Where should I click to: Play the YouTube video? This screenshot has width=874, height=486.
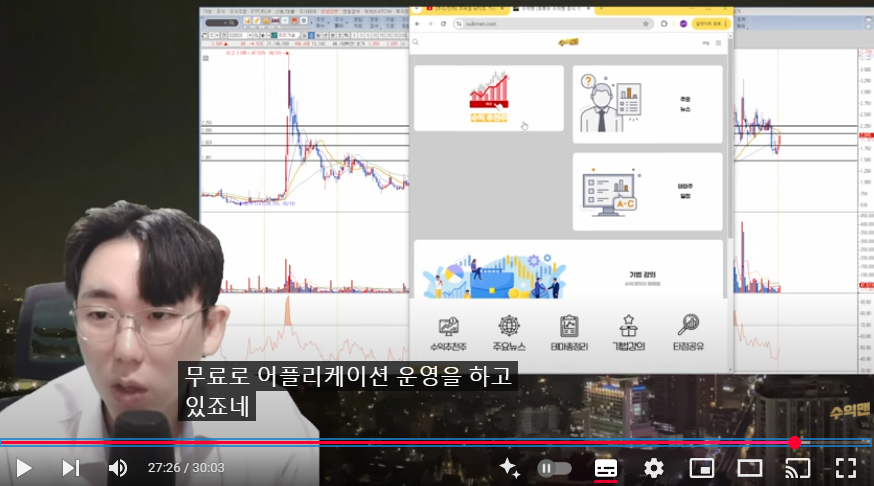click(x=23, y=468)
